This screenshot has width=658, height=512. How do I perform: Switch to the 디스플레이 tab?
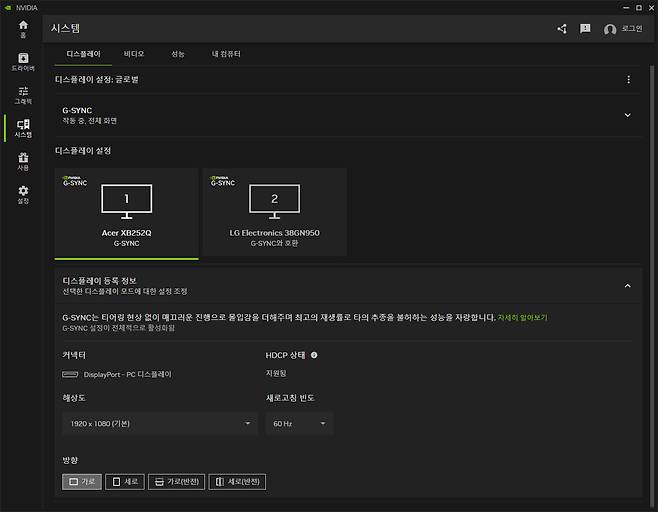[84, 54]
